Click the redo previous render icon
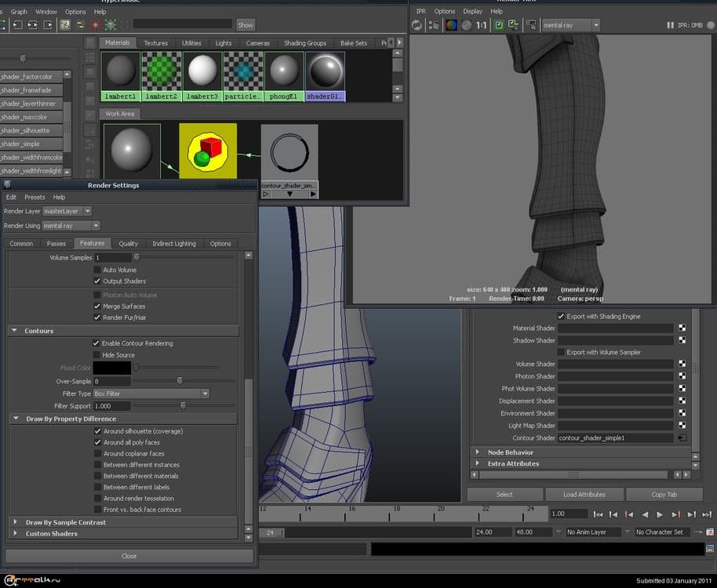Image resolution: width=717 pixels, height=588 pixels. tap(417, 25)
